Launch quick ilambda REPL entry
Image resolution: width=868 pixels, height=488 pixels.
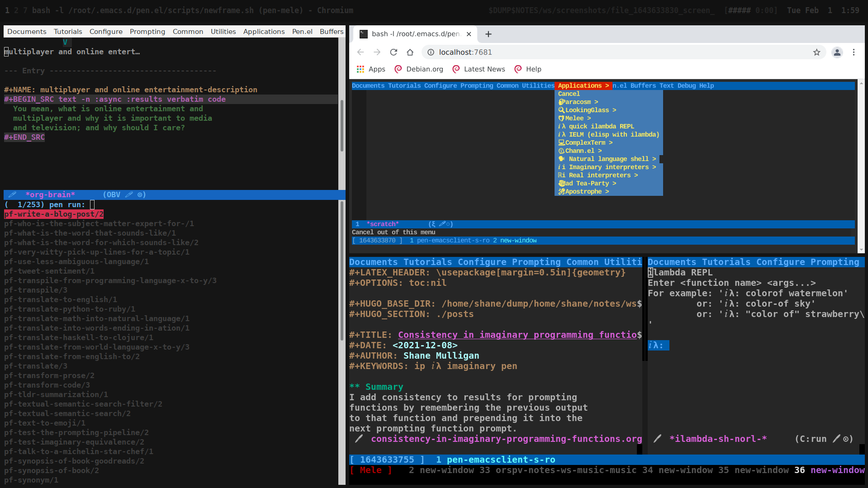pyautogui.click(x=596, y=126)
